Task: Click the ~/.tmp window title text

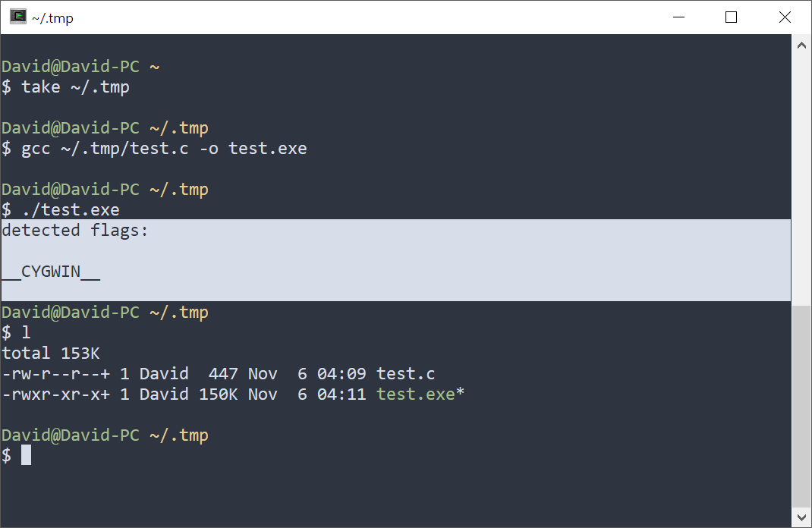Action: point(53,17)
